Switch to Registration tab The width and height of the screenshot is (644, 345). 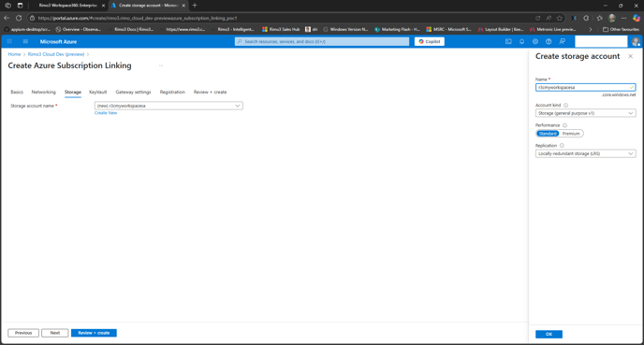[172, 92]
